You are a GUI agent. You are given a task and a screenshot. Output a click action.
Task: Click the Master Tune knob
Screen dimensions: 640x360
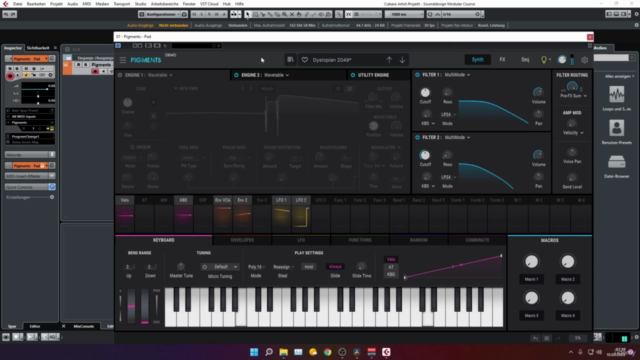tap(180, 266)
